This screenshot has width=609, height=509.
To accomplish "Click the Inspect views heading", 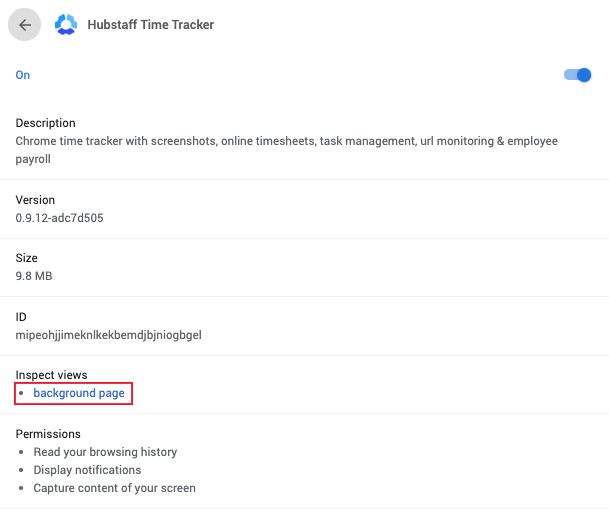I will point(51,375).
